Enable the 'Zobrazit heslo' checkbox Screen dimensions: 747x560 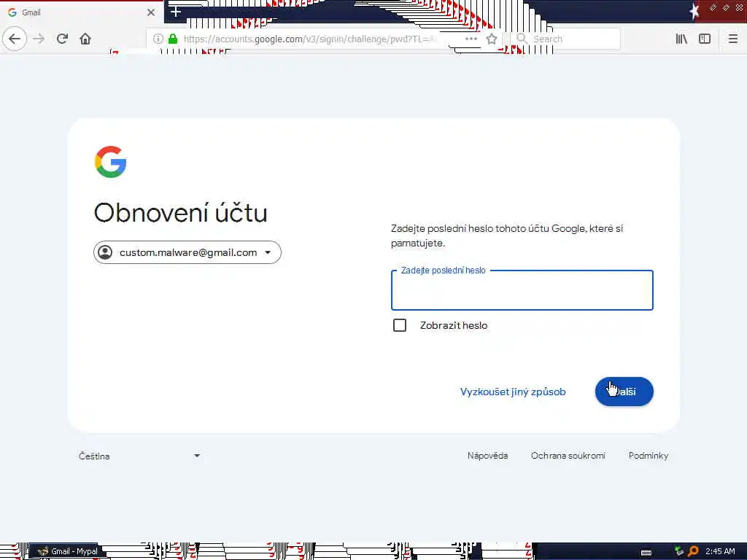coord(400,325)
